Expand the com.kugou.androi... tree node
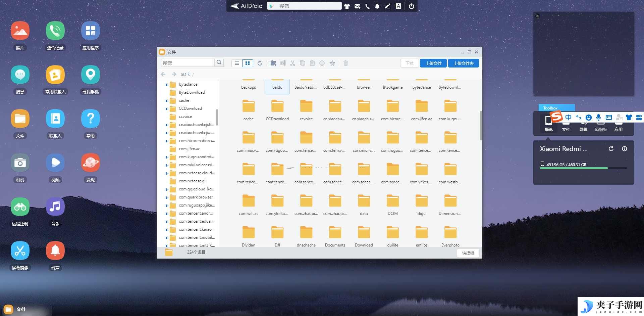This screenshot has width=644, height=316. point(167,157)
